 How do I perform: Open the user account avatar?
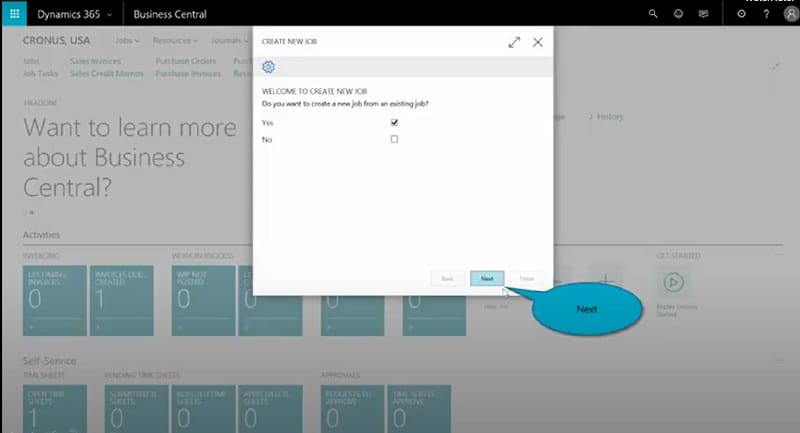(791, 14)
